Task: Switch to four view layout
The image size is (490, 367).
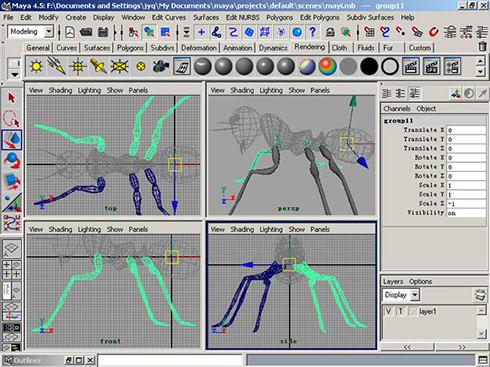Action: click(12, 269)
